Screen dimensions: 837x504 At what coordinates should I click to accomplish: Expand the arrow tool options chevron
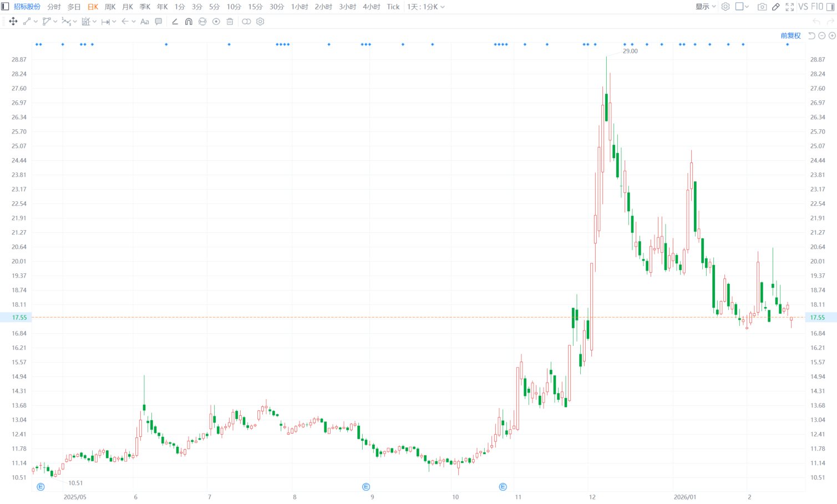[x=134, y=22]
